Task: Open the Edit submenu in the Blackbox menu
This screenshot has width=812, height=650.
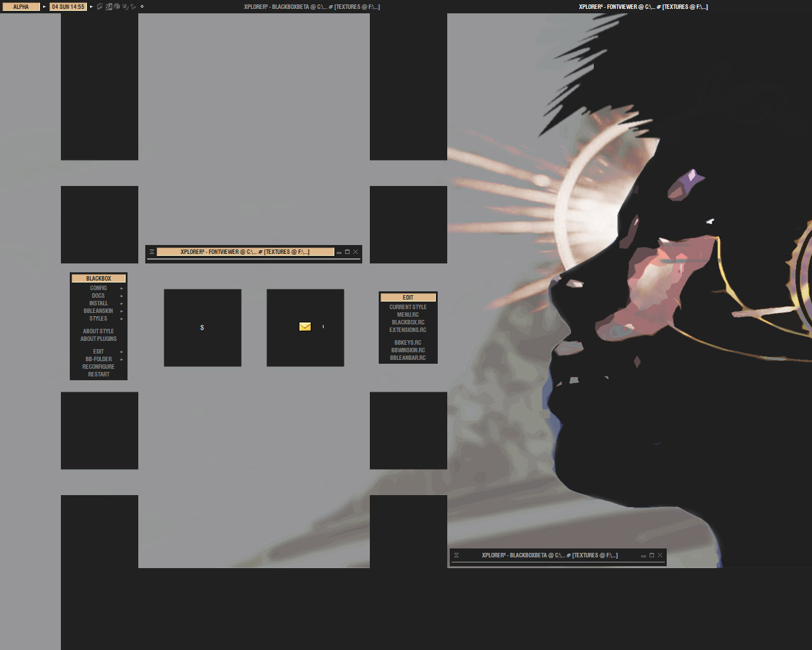Action: click(x=98, y=352)
